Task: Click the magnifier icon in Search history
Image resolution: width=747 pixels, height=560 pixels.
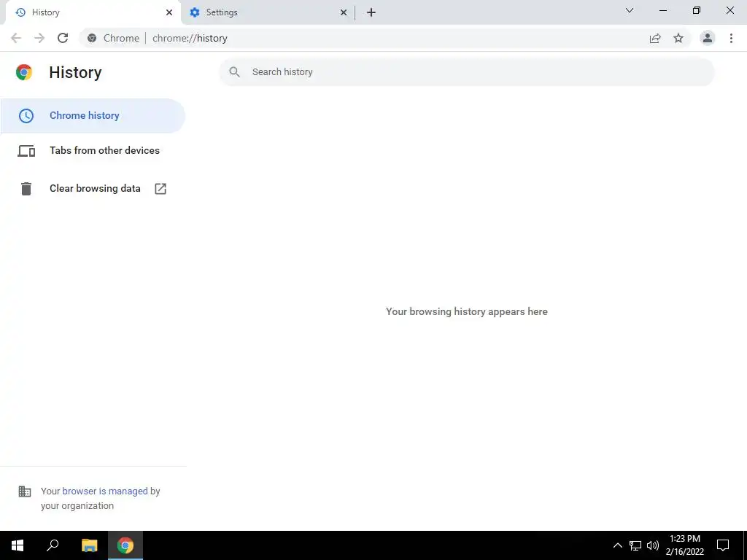Action: tap(234, 72)
